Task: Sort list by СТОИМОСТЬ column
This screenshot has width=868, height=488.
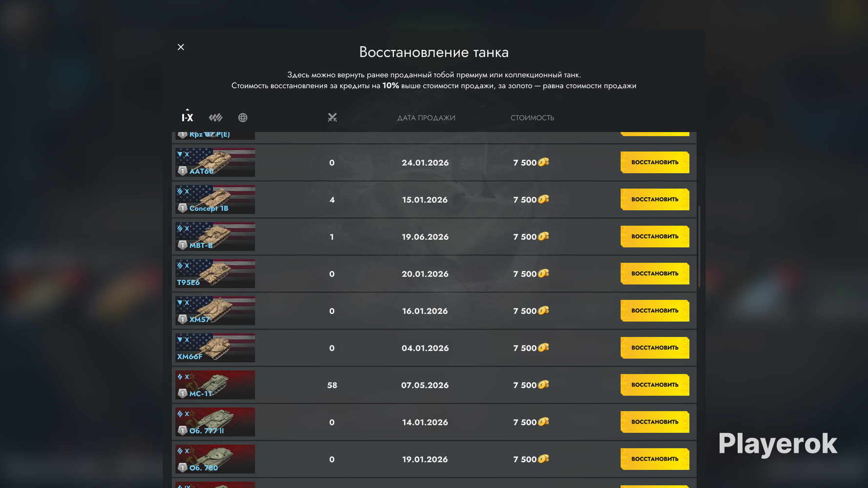Action: 532,118
